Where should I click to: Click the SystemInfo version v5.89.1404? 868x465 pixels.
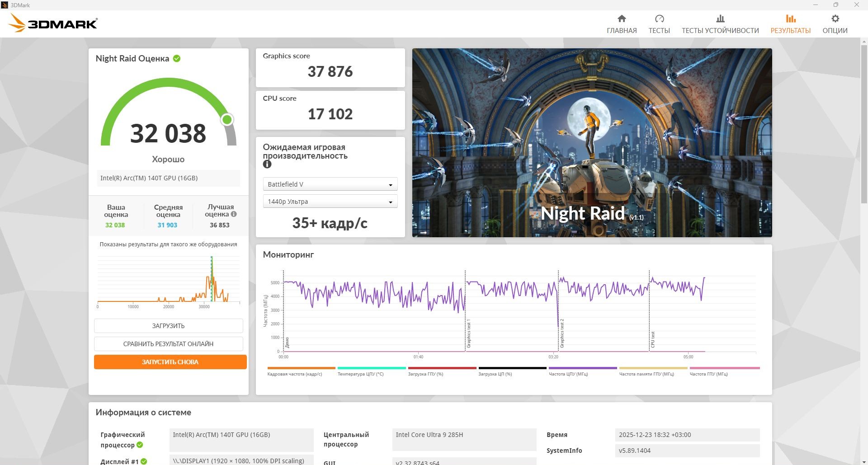(x=687, y=451)
